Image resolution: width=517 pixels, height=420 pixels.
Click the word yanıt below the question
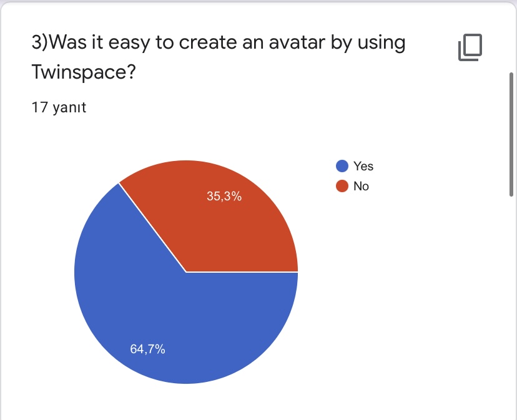[68, 107]
